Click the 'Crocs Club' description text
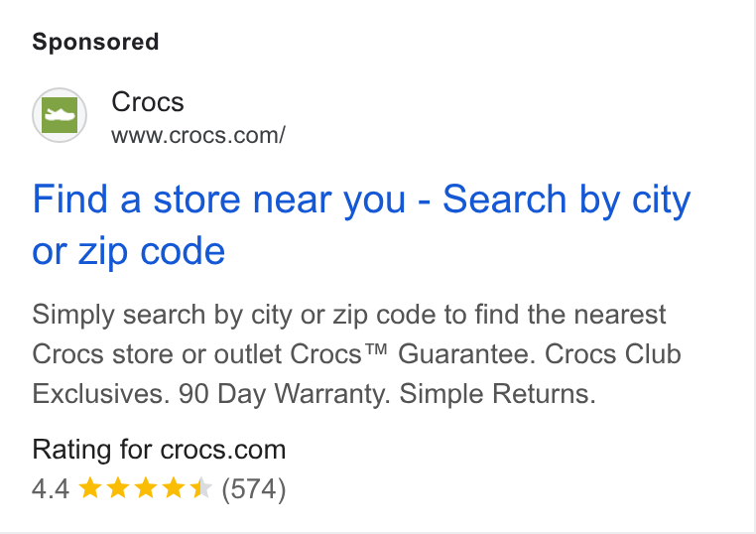This screenshot has height=534, width=756. point(612,354)
